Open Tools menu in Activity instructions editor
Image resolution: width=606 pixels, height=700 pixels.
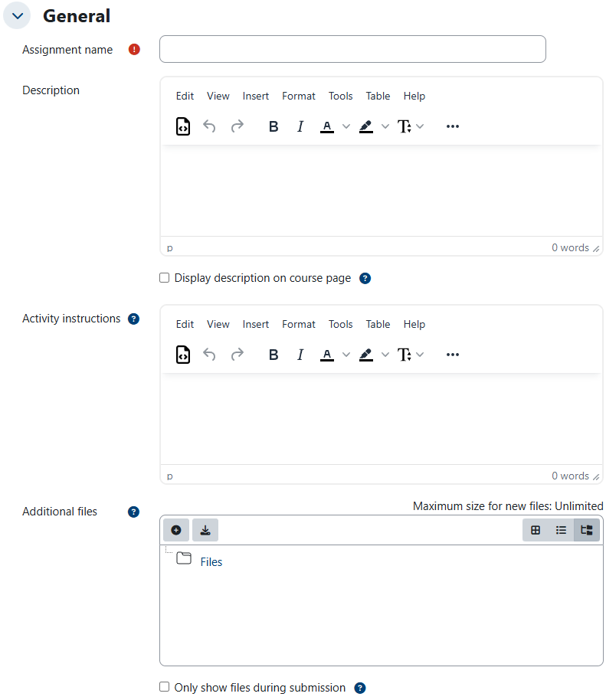pos(340,324)
